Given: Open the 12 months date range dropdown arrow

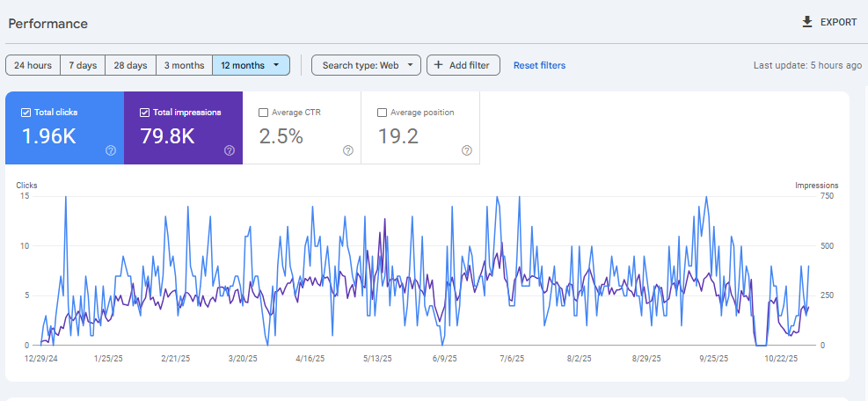Looking at the screenshot, I should (x=276, y=65).
